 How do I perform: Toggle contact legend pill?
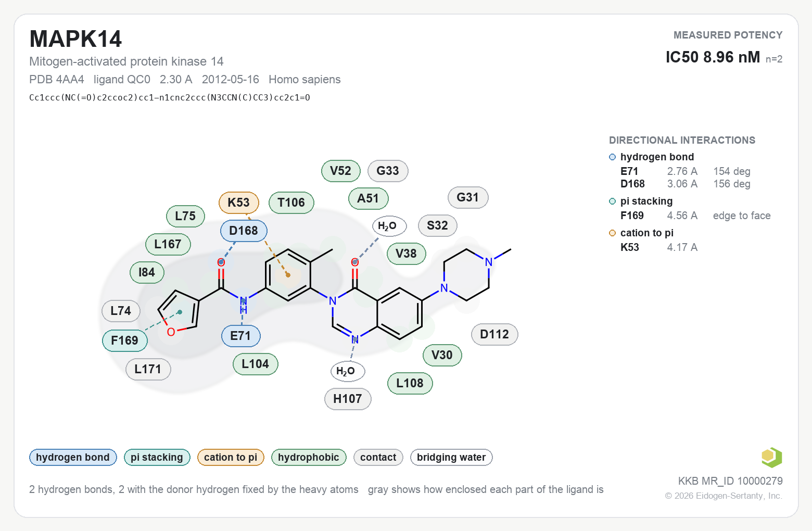tap(378, 457)
